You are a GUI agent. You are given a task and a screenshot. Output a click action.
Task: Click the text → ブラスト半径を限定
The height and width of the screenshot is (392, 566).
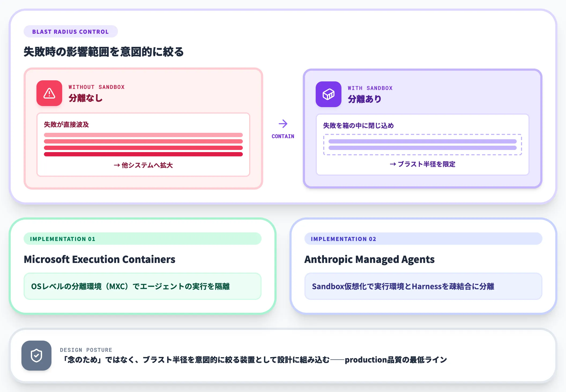coord(423,164)
